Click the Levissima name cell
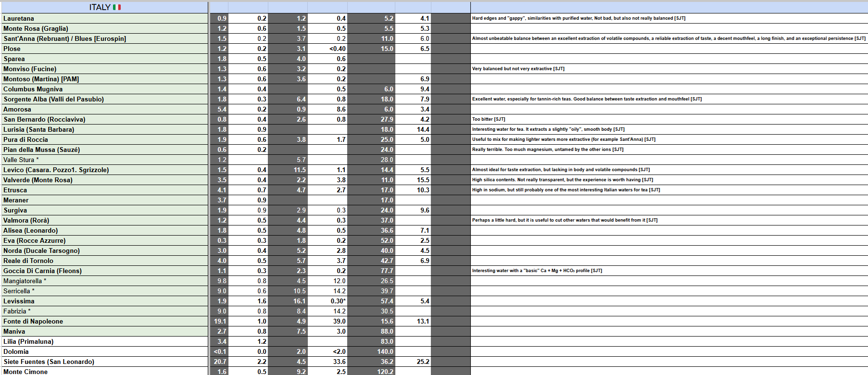868x375 pixels. point(104,301)
